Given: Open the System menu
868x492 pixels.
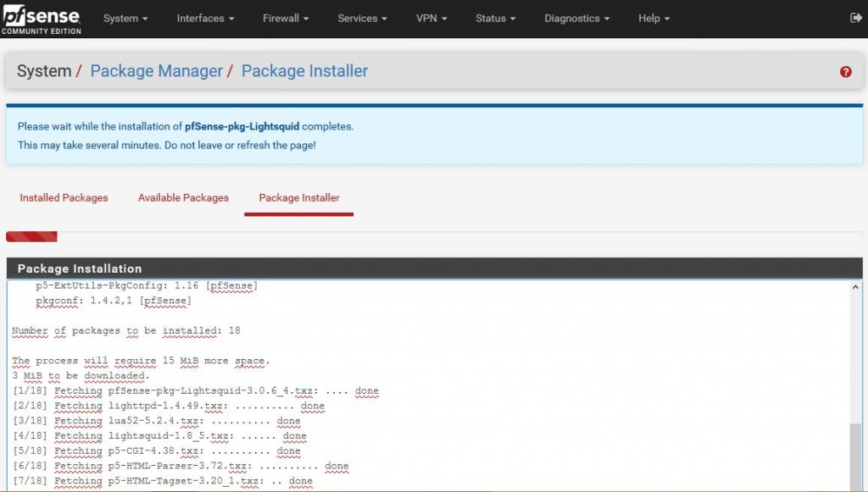Looking at the screenshot, I should coord(124,17).
